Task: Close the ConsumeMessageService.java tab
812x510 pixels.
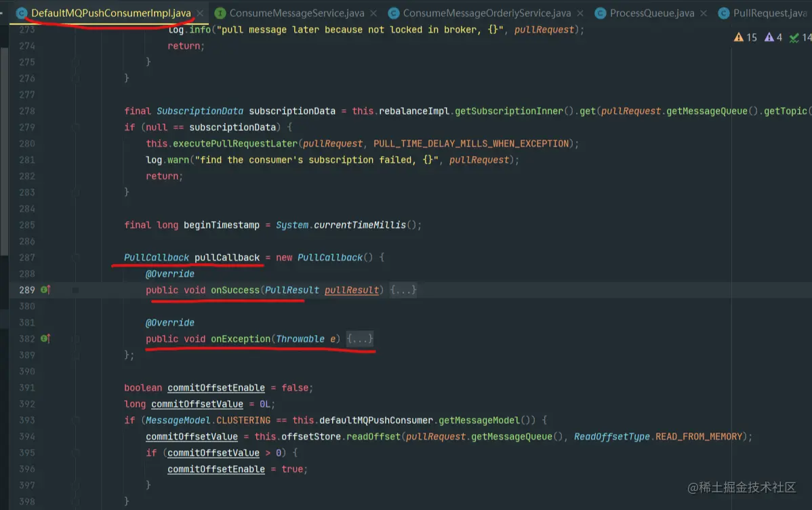Action: 373,14
